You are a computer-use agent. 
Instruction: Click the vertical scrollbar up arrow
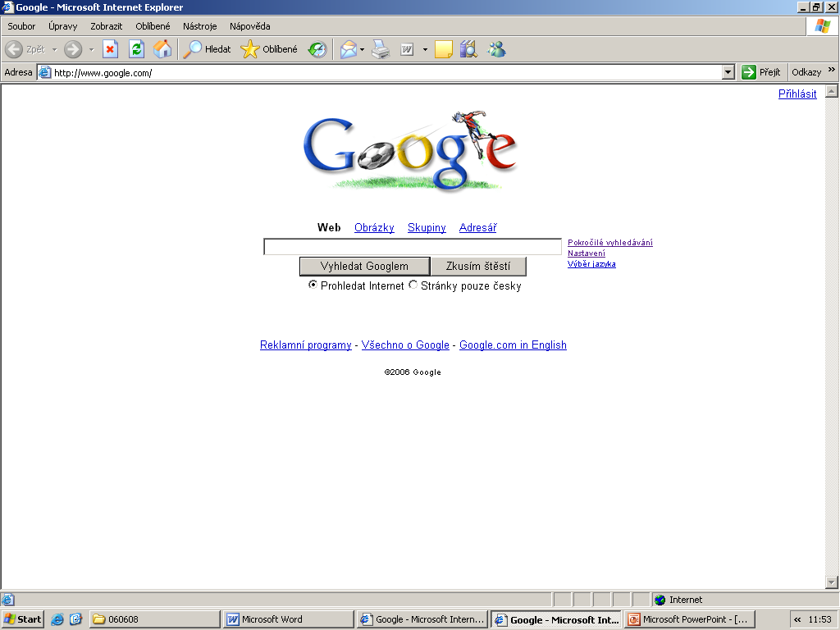click(x=832, y=91)
